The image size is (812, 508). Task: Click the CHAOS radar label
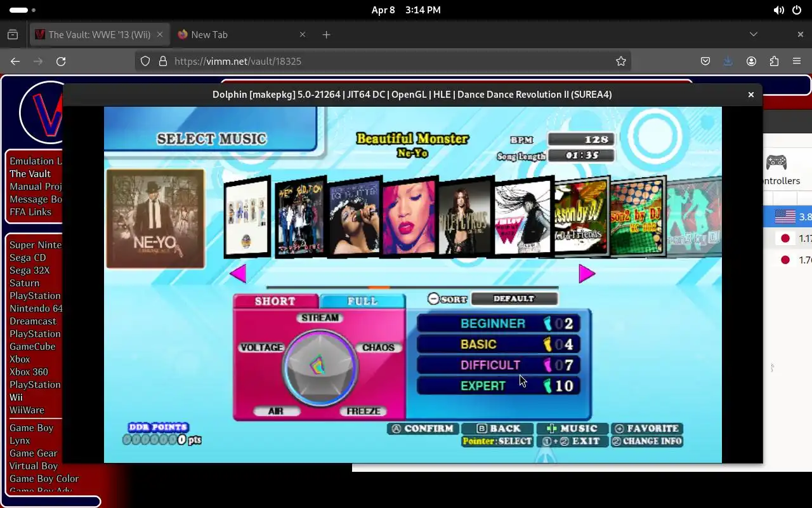point(378,347)
